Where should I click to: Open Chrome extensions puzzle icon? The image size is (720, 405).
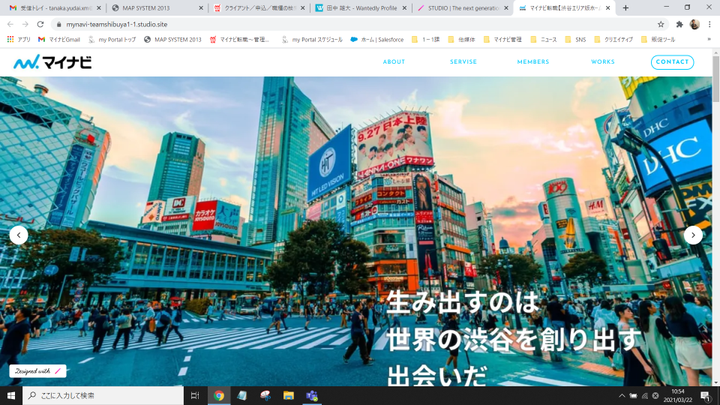coord(679,24)
